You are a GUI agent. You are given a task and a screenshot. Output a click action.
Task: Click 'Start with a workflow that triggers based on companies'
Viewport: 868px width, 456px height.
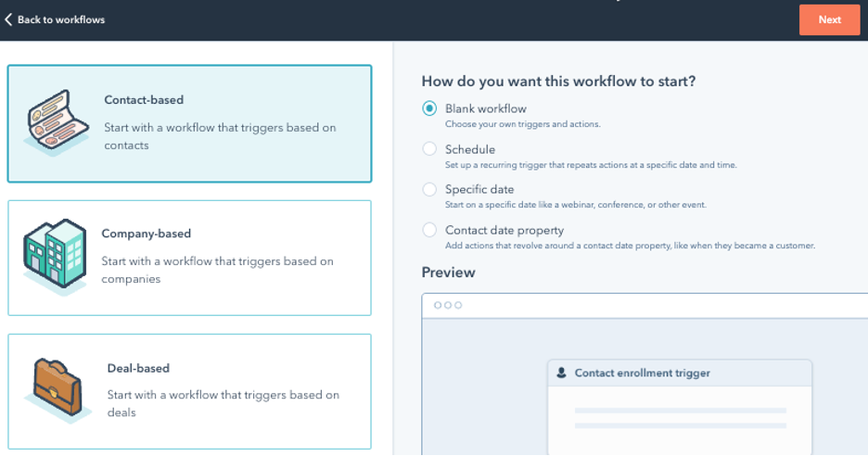tap(218, 270)
